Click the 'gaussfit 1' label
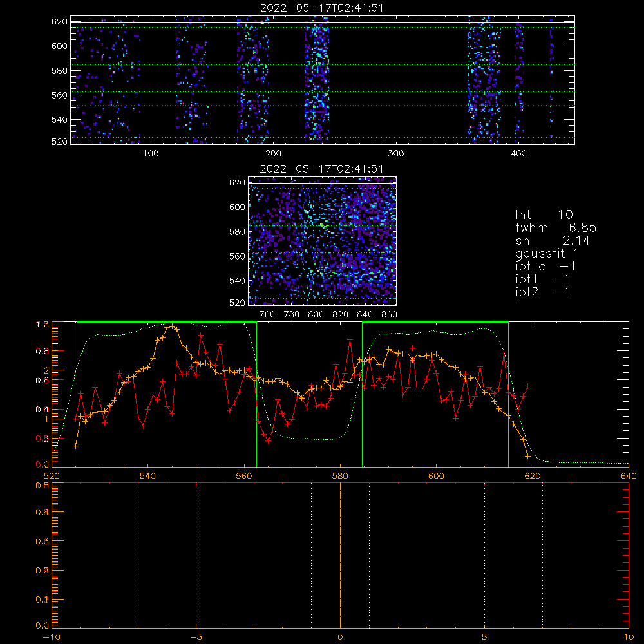The height and width of the screenshot is (644, 644). coord(547,253)
